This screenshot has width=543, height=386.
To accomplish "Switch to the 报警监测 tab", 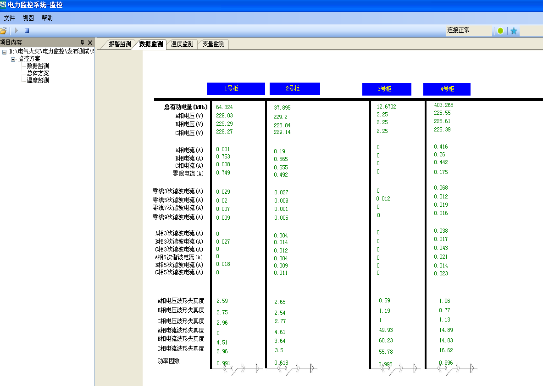I will (119, 44).
